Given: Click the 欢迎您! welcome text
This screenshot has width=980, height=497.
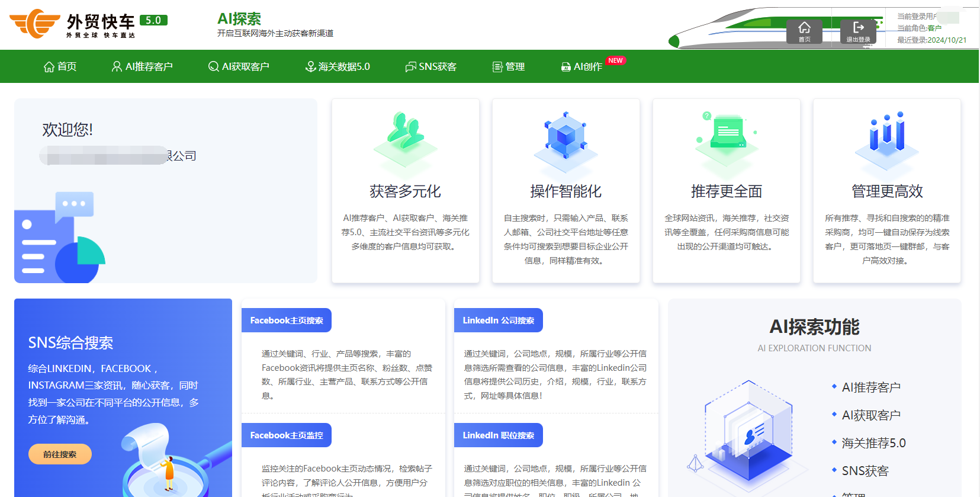Looking at the screenshot, I should pyautogui.click(x=68, y=130).
